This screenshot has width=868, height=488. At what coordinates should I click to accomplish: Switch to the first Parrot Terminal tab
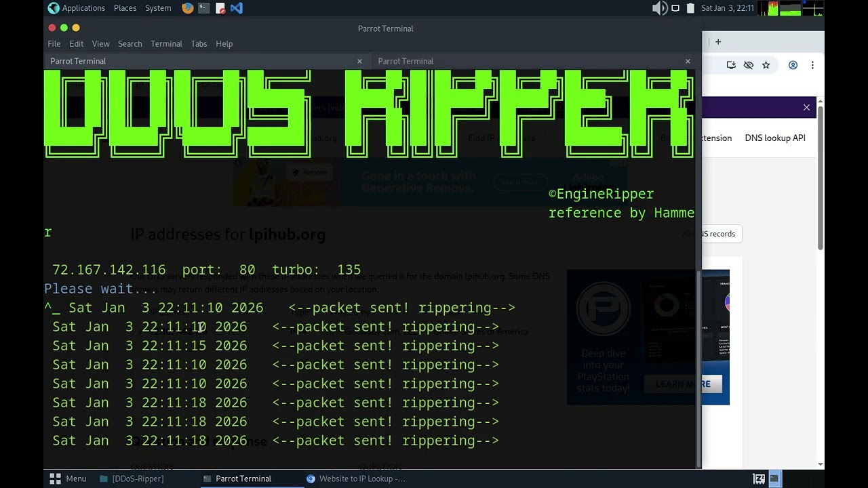pyautogui.click(x=207, y=61)
